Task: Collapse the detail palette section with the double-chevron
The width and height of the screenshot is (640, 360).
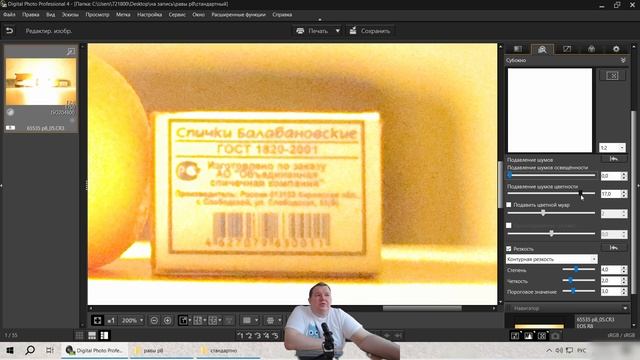Action: click(x=623, y=60)
